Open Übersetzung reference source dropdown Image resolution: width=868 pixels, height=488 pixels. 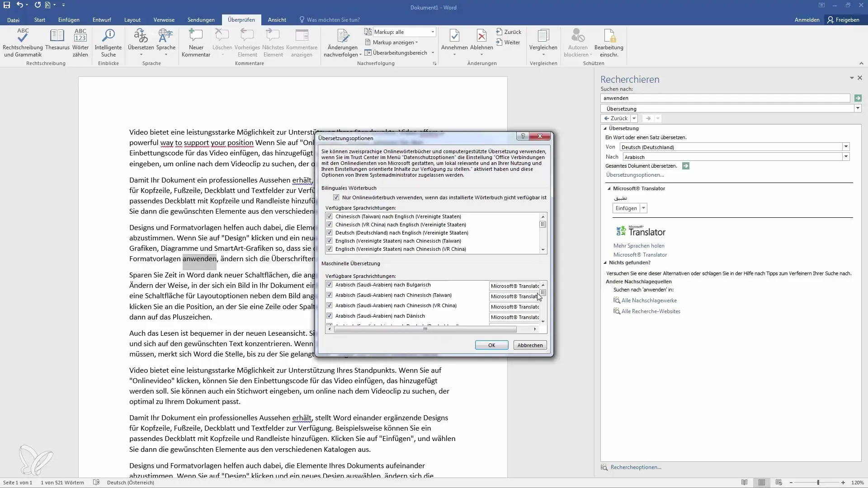pos(858,108)
